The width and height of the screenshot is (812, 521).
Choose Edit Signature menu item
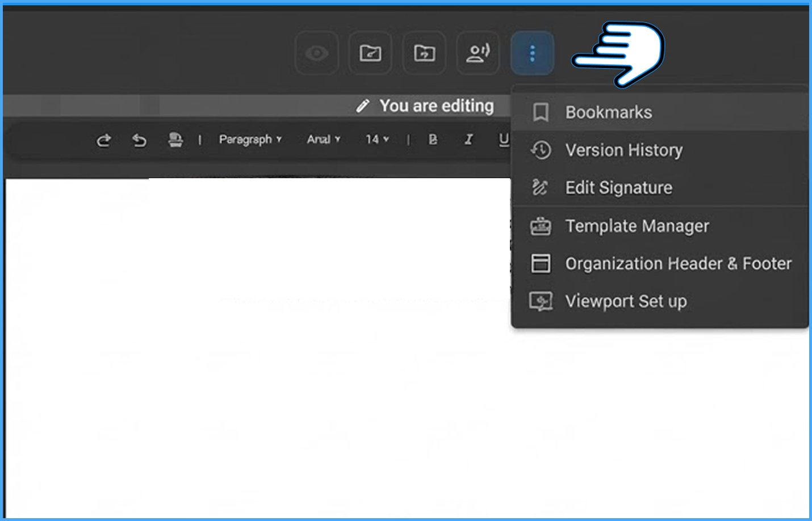coord(660,187)
